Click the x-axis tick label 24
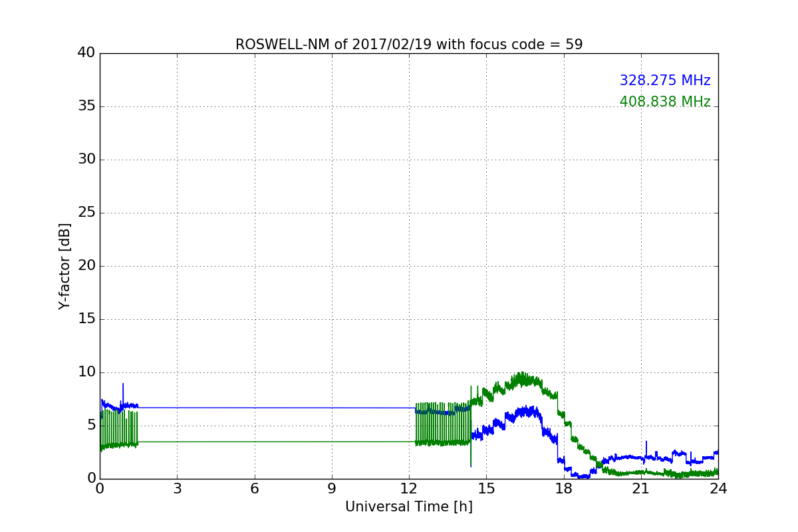Image resolution: width=798 pixels, height=532 pixels. [718, 489]
